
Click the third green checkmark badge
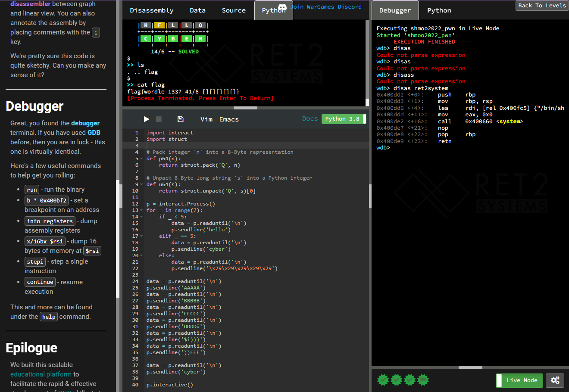tap(410, 380)
